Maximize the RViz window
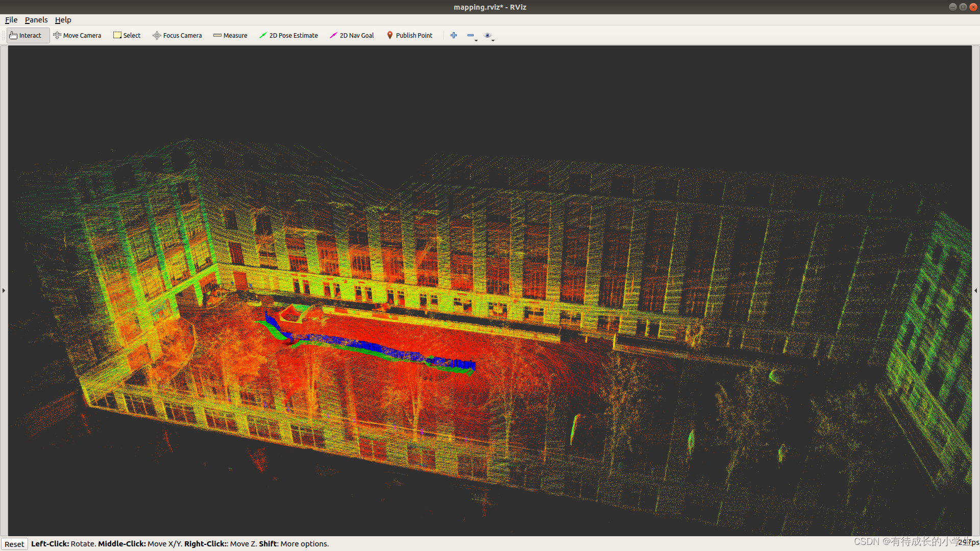Screen dimensions: 980x551 pyautogui.click(x=963, y=7)
